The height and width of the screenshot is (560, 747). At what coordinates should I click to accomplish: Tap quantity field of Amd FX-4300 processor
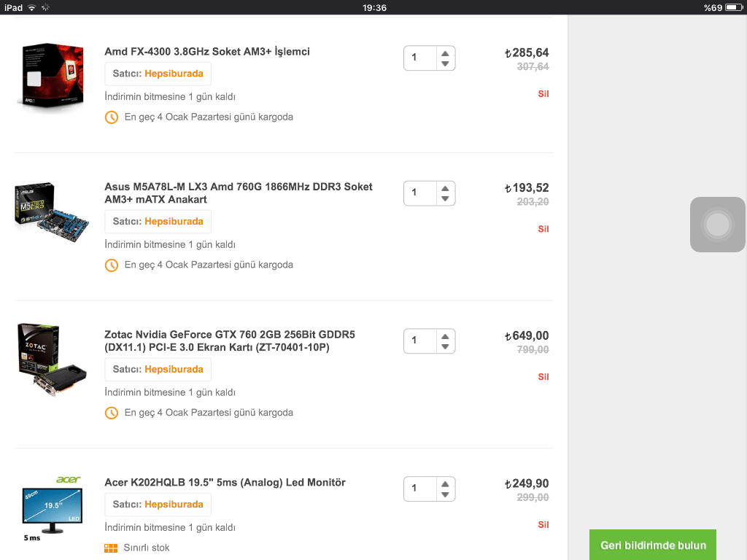tap(420, 58)
